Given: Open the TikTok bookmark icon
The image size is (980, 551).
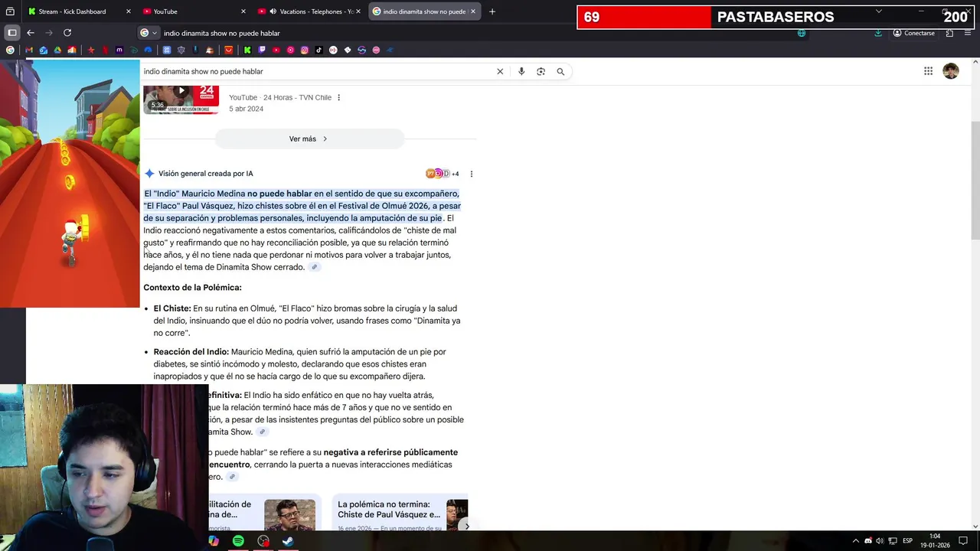Looking at the screenshot, I should pyautogui.click(x=318, y=50).
